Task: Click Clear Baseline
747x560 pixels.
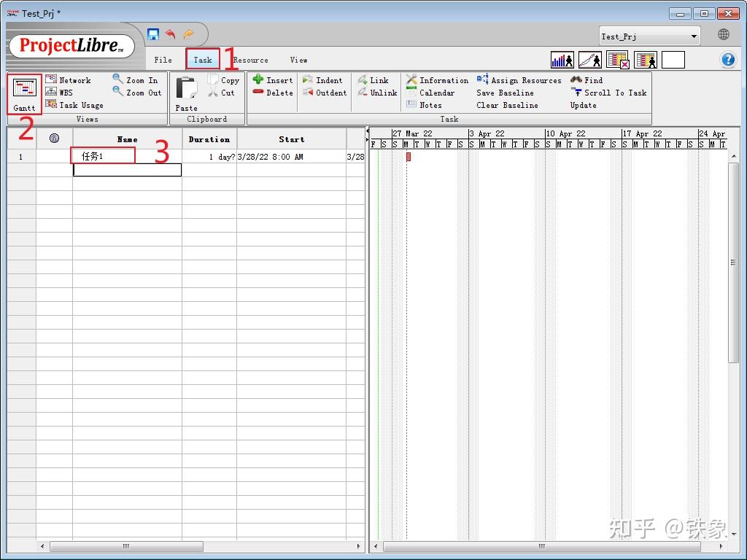Action: tap(508, 105)
